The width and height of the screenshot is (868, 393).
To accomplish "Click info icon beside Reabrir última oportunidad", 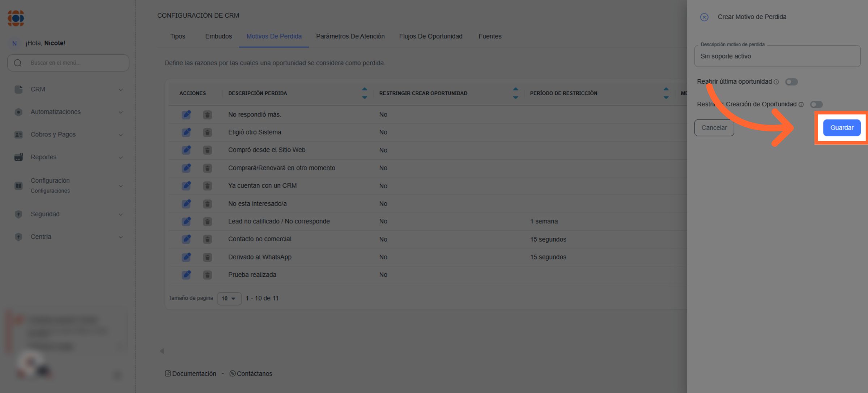I will (x=776, y=82).
